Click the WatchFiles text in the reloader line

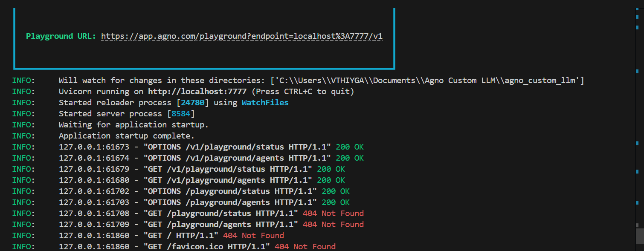265,103
